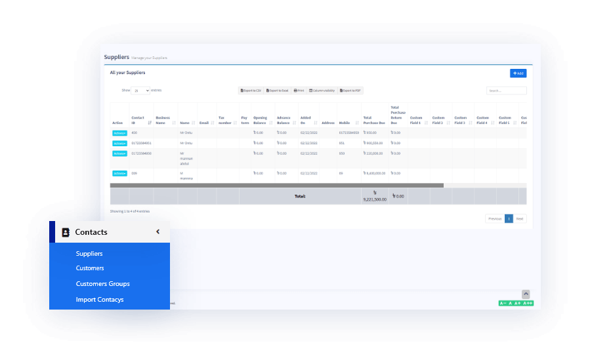Click the blue Add supplier button
The image size is (590, 364).
click(x=518, y=73)
